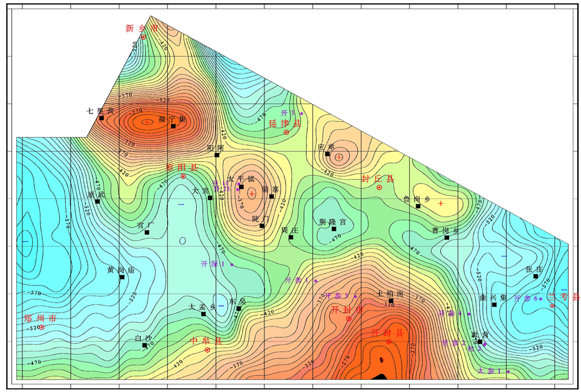This screenshot has width=581, height=392.
Task: Click the black square marker at 福宁集
Action: point(173,126)
